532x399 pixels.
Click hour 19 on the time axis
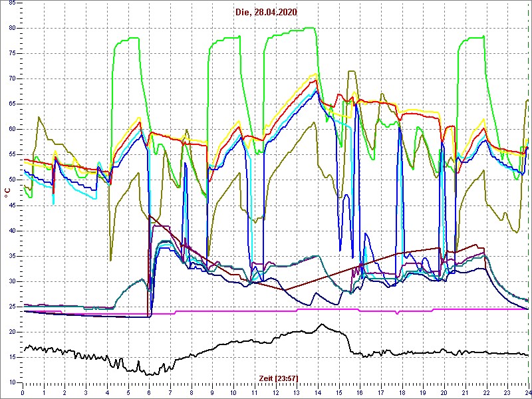(422, 392)
